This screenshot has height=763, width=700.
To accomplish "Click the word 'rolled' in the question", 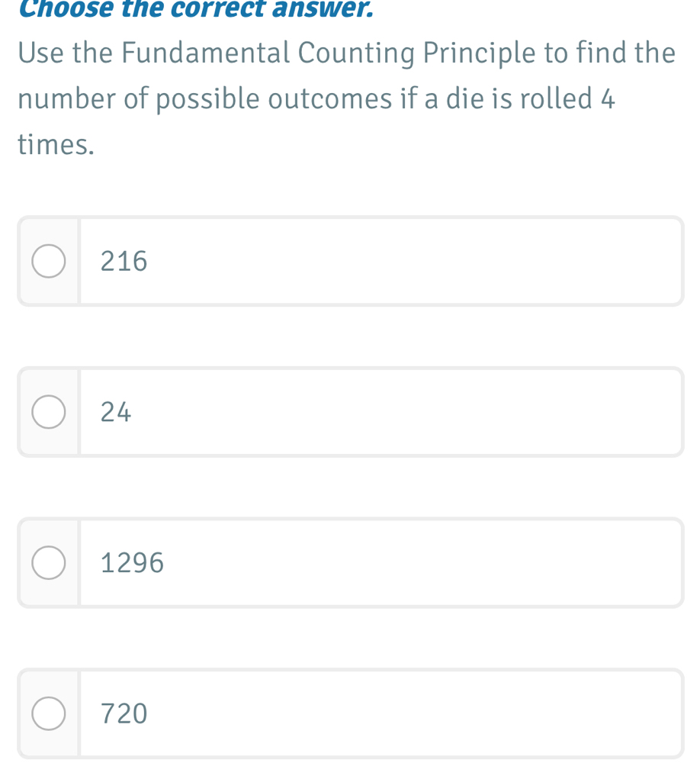I will (x=543, y=99).
